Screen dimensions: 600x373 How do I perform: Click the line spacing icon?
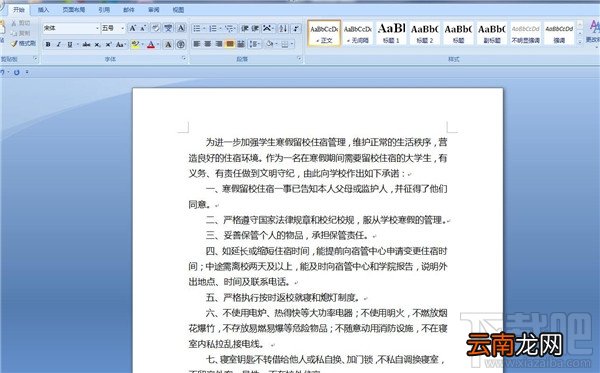click(x=254, y=44)
